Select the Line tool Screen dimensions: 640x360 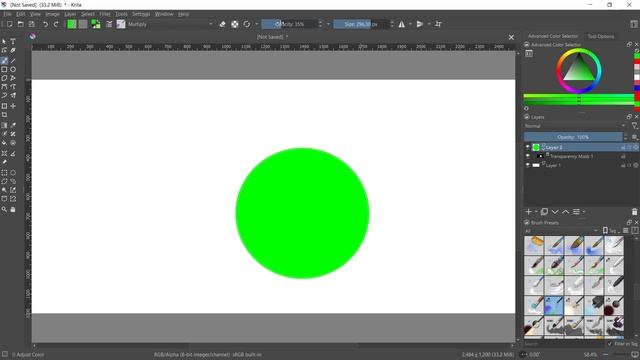[x=13, y=61]
